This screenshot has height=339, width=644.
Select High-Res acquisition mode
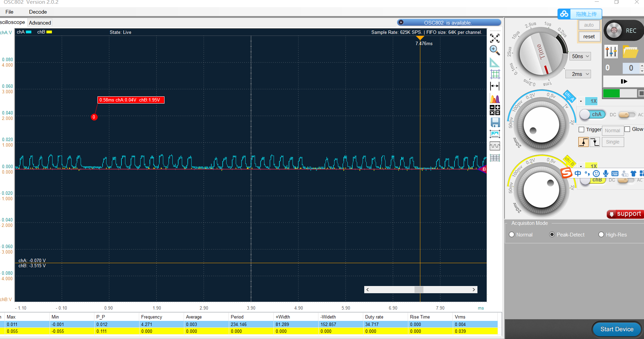[601, 234]
